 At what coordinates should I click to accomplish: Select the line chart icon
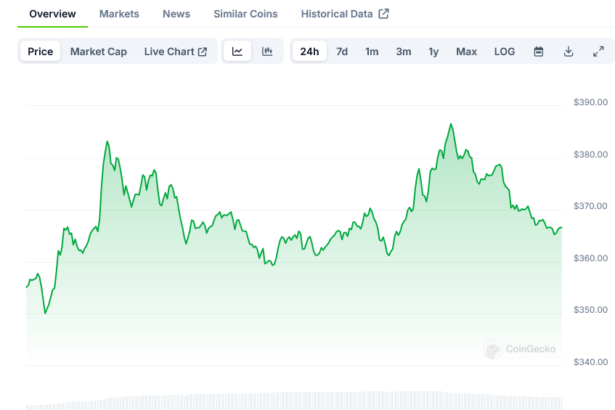click(237, 52)
